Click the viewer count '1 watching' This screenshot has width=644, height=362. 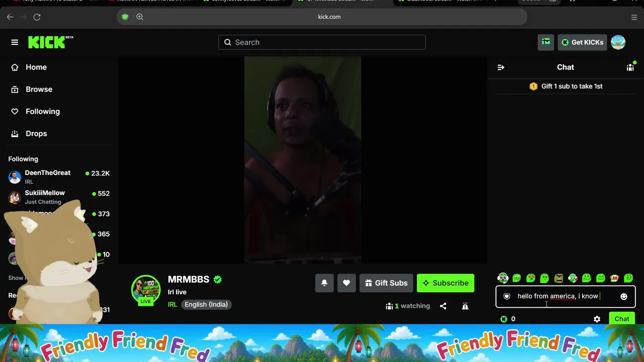coord(408,306)
